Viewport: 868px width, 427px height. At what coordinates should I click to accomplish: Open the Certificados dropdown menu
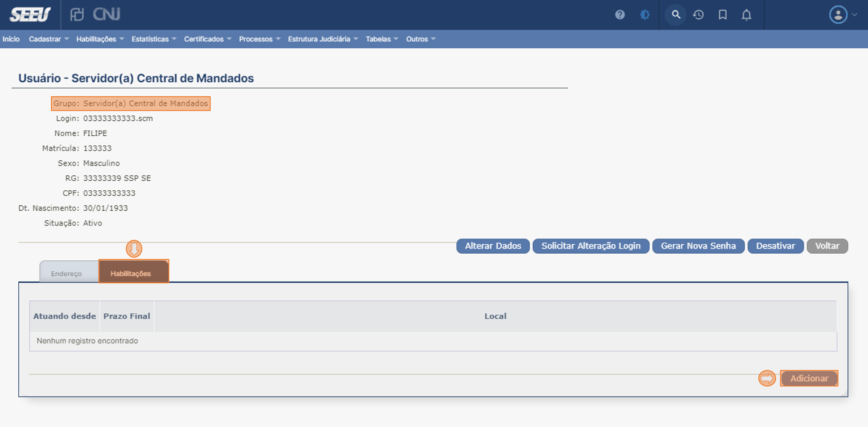[x=208, y=39]
